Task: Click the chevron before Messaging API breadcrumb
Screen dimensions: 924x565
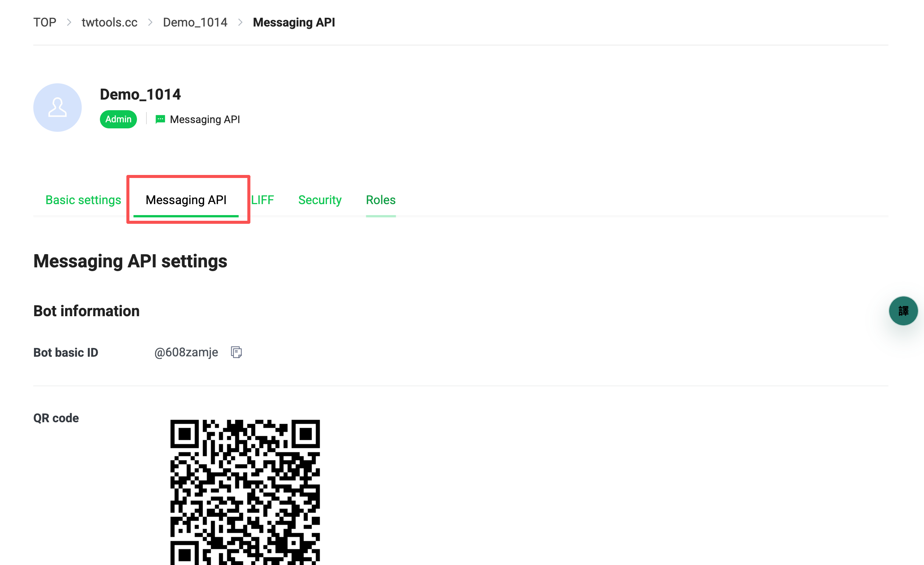Action: (240, 22)
